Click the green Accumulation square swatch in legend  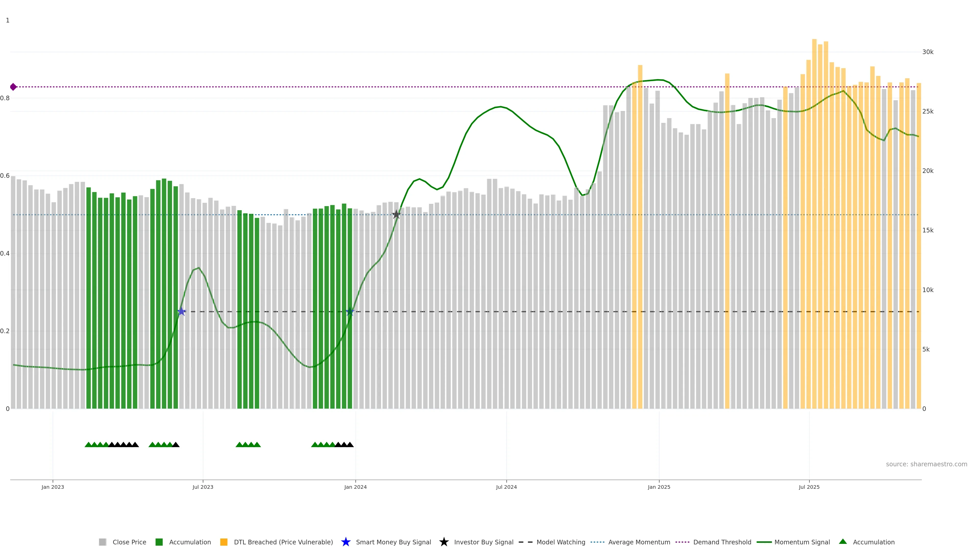coord(160,542)
